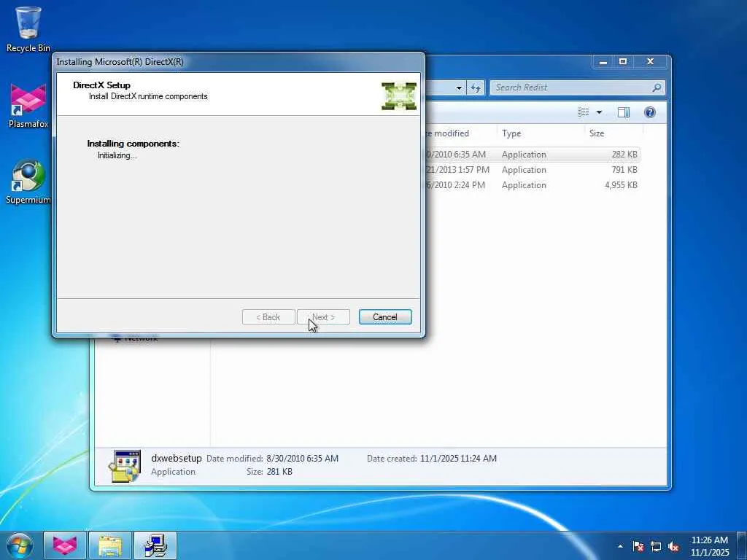Select the Plasmafox desktop shortcut
The image size is (747, 560).
coord(28,105)
